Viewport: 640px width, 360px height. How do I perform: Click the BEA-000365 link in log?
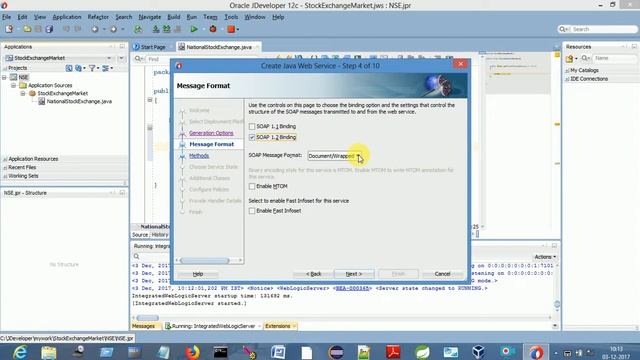352,288
